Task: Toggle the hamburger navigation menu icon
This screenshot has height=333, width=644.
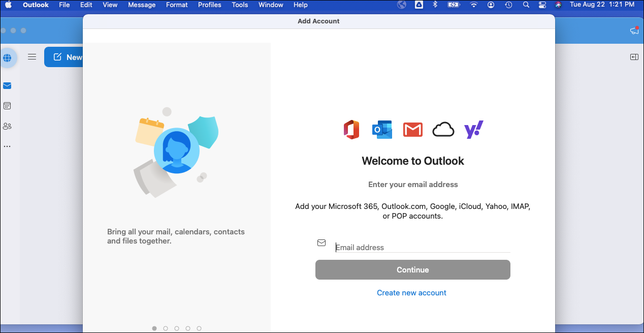Action: 32,57
